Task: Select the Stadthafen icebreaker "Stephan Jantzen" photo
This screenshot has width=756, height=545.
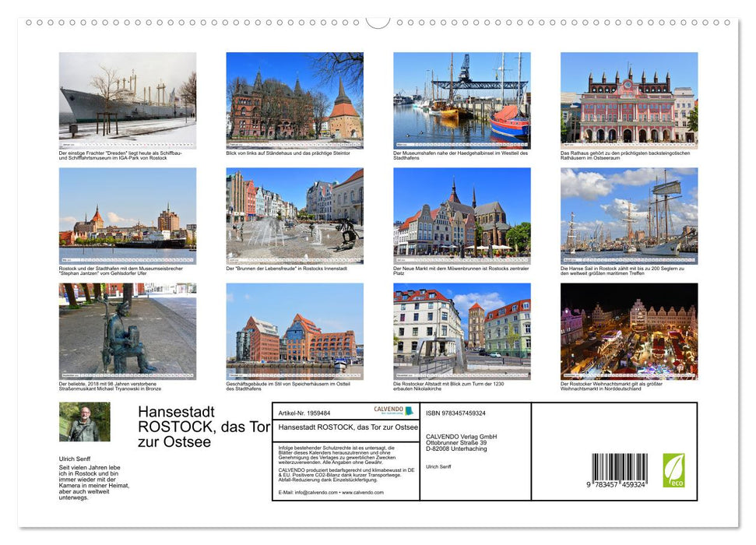Action: (x=128, y=216)
